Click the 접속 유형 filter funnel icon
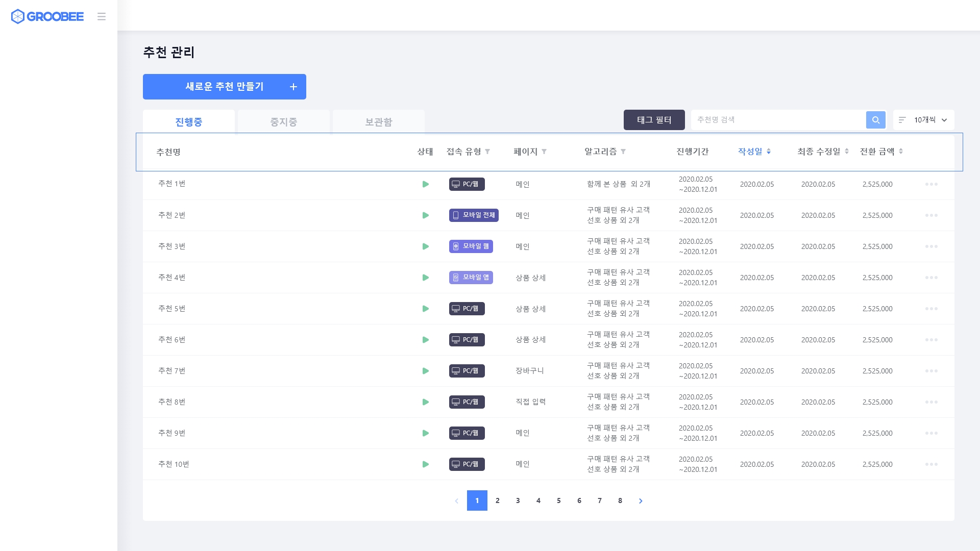Viewport: 980px width, 551px height. coord(487,152)
